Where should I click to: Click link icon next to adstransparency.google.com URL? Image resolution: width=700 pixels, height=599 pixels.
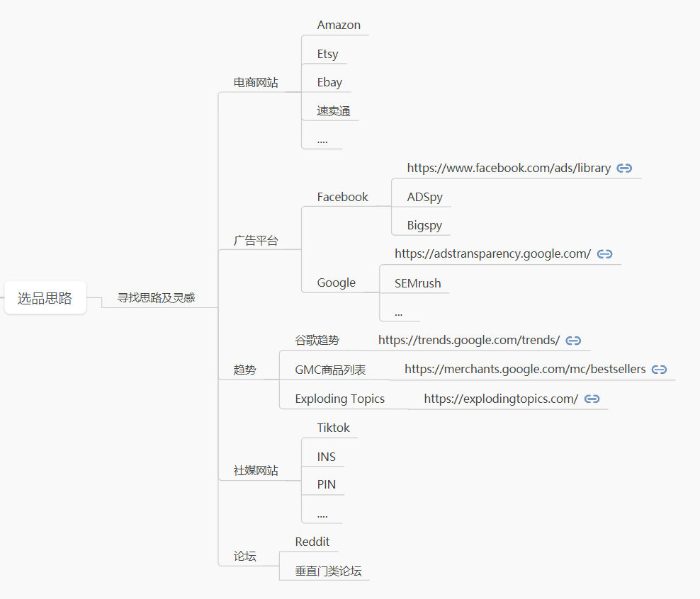[x=604, y=254]
